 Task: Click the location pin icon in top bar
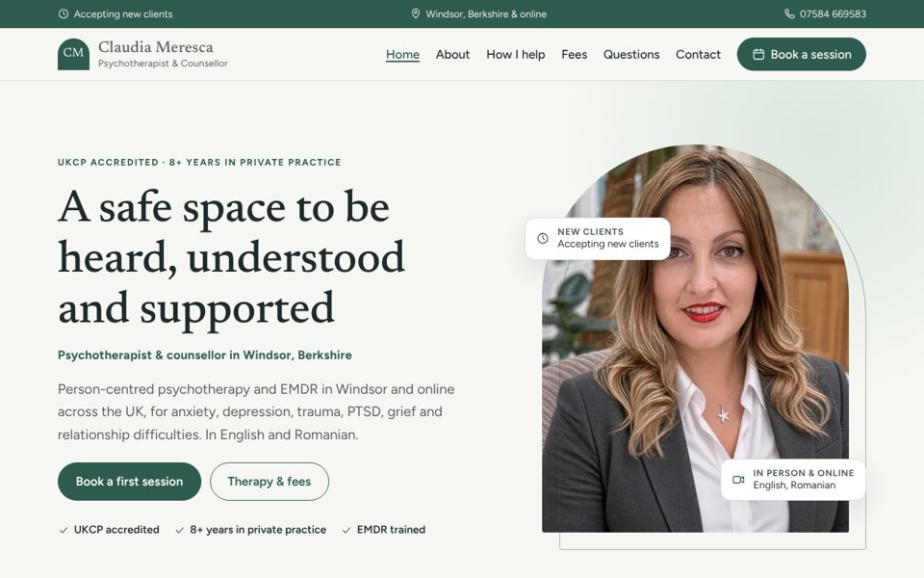416,13
